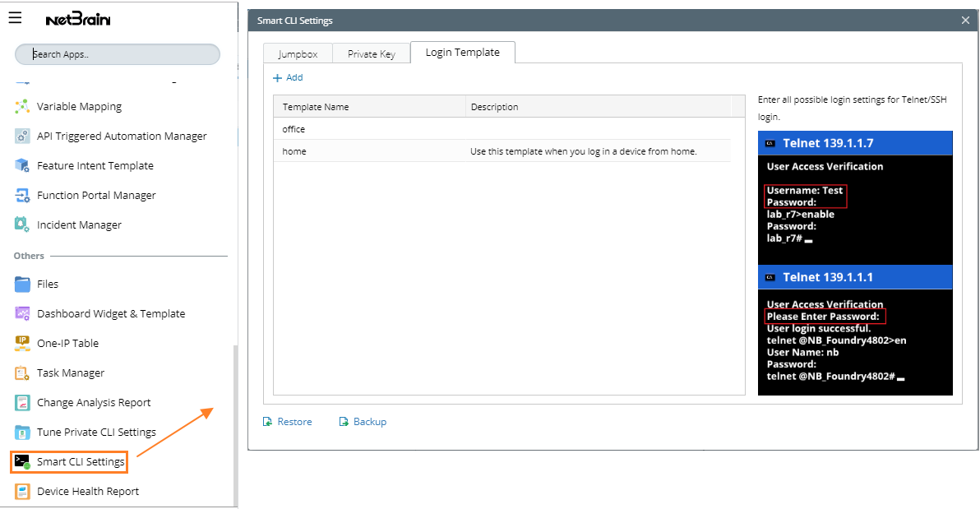The width and height of the screenshot is (980, 509).
Task: Click the Incident Manager icon
Action: click(x=22, y=225)
